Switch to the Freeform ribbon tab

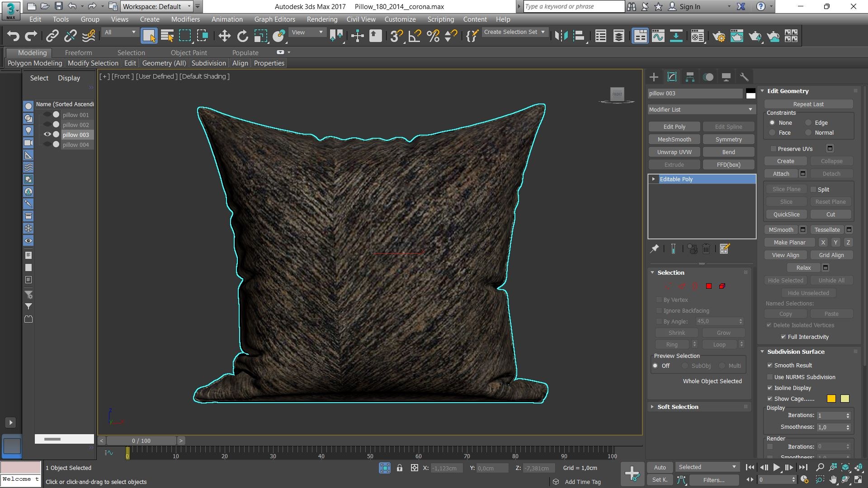pos(78,53)
